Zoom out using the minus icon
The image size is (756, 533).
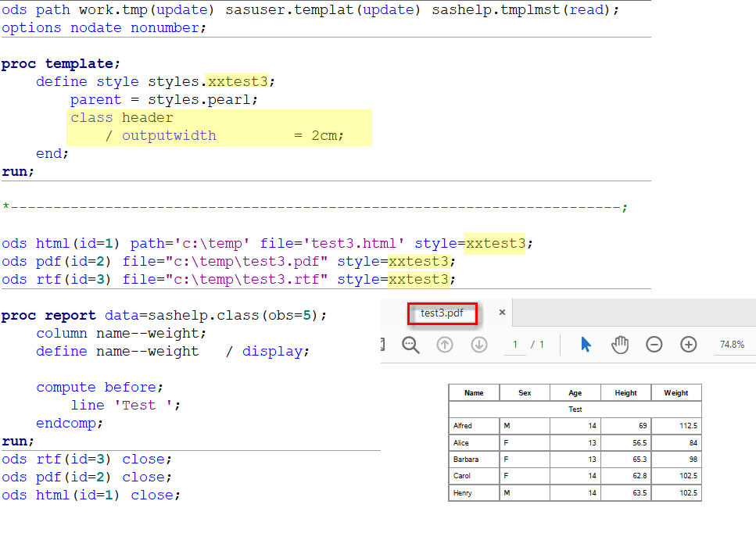[654, 344]
